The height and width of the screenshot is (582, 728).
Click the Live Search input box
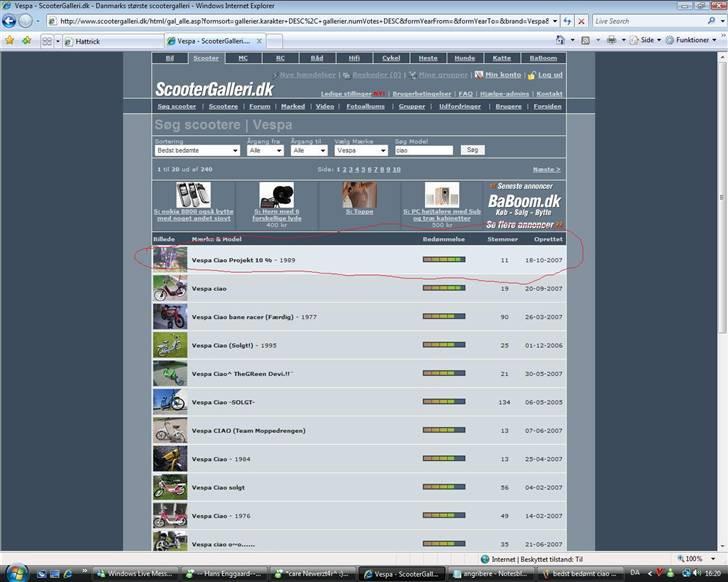click(649, 21)
